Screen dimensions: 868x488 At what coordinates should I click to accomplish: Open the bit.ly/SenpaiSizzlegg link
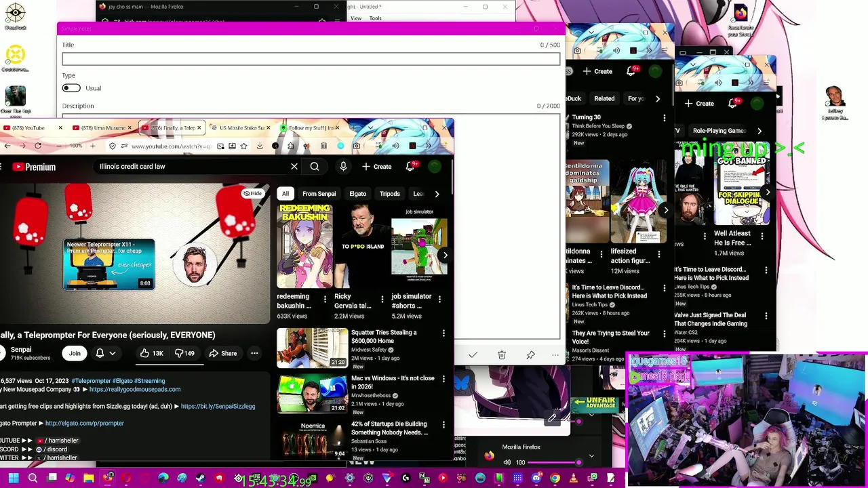click(218, 407)
